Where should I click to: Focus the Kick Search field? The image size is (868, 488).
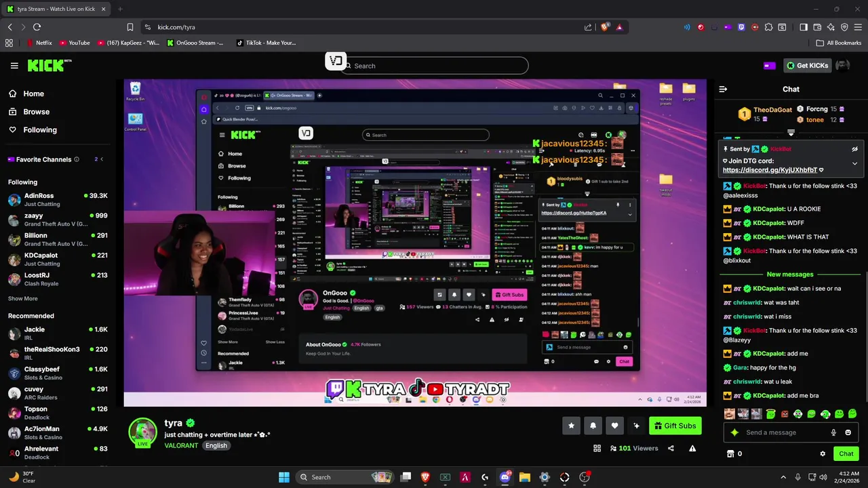coord(434,66)
